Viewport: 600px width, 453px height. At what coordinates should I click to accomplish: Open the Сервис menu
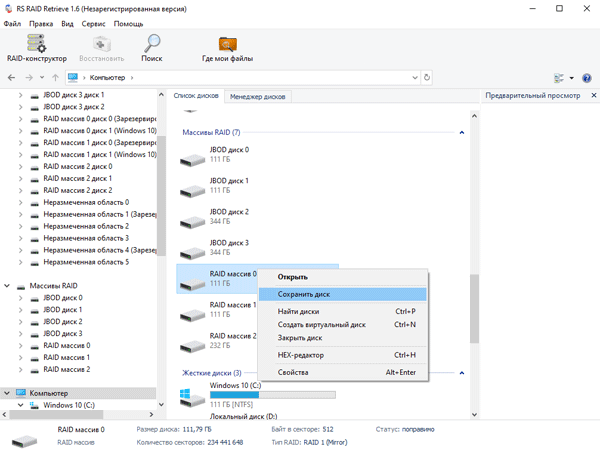93,24
